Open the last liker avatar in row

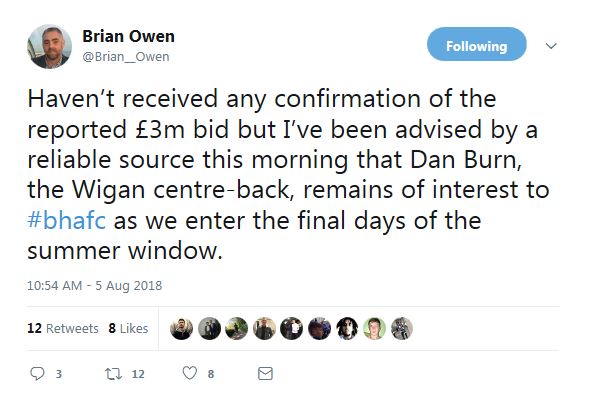pyautogui.click(x=401, y=328)
